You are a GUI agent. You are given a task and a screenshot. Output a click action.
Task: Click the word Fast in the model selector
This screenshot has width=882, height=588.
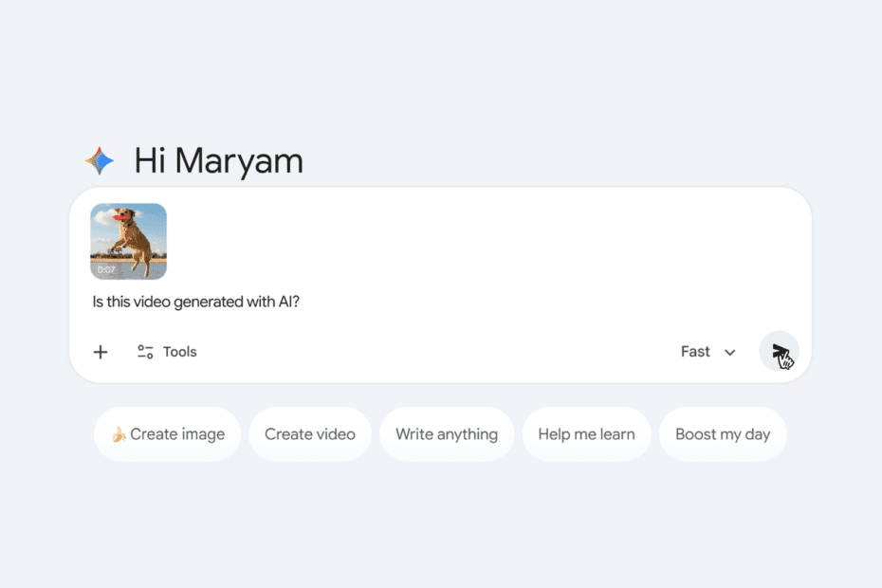click(x=695, y=352)
